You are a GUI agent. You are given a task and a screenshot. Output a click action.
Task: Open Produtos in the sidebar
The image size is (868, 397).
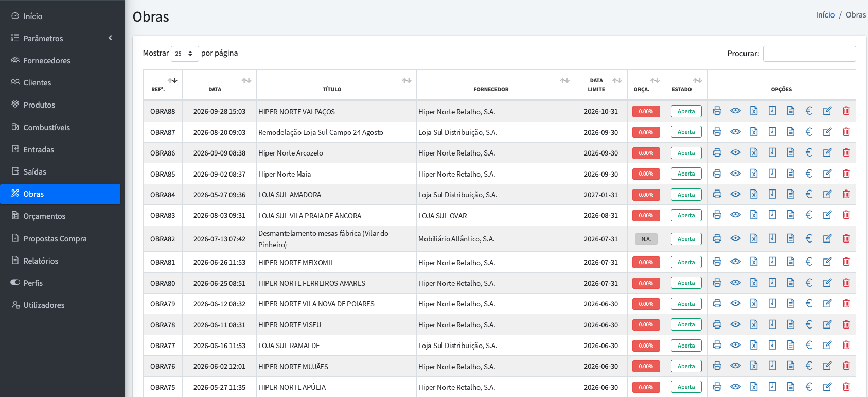[60, 105]
